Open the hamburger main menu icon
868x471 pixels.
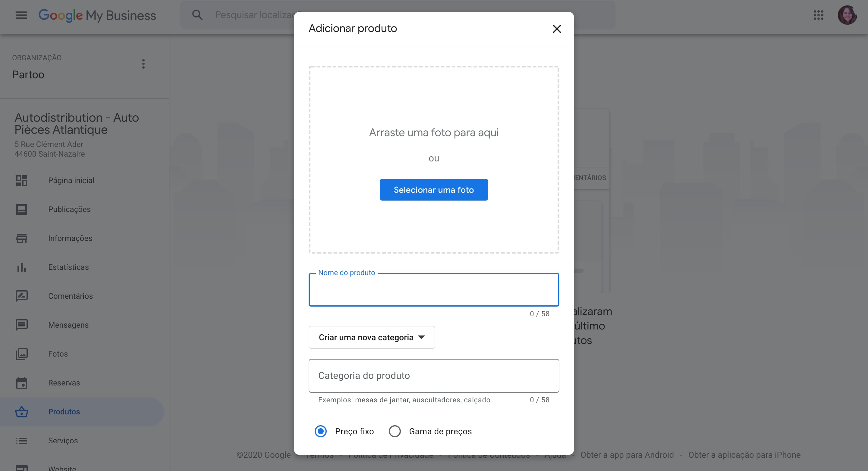tap(22, 15)
